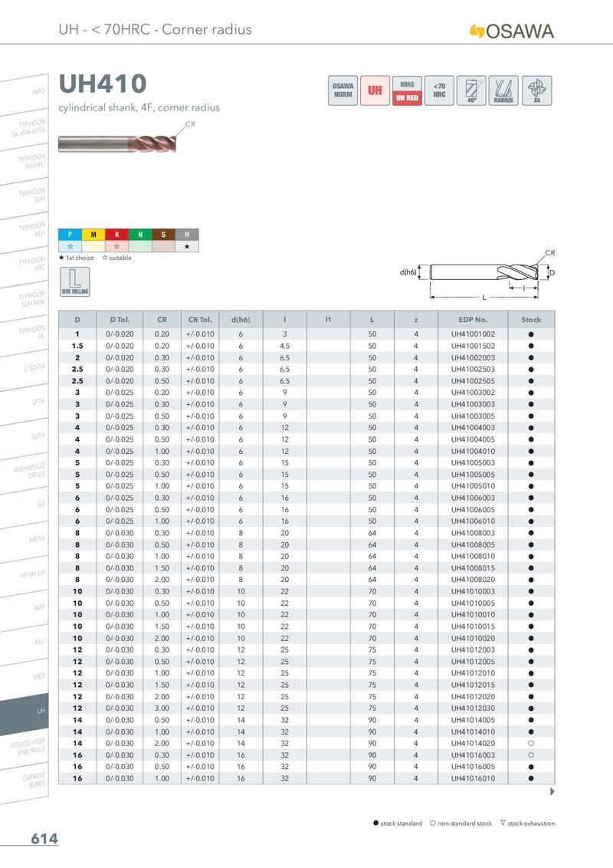Open the SUTA side tab

tap(25, 438)
